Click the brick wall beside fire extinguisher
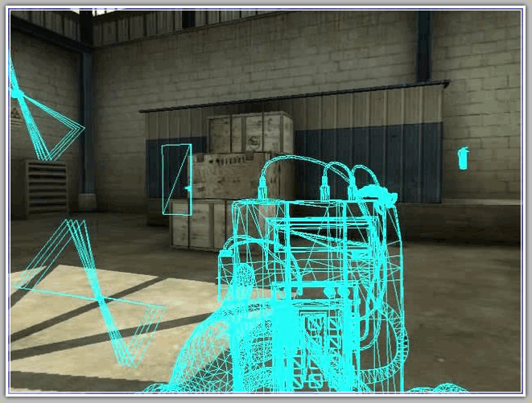Image resolution: width=532 pixels, height=403 pixels. click(483, 121)
